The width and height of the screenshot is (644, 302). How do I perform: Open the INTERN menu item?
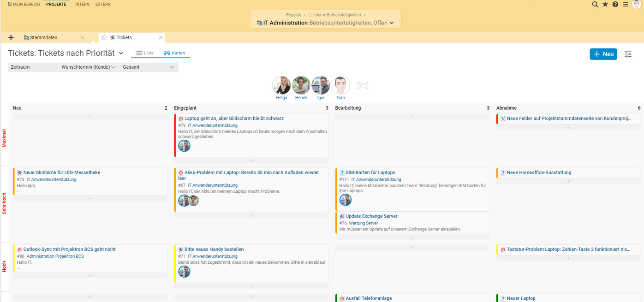click(x=82, y=4)
